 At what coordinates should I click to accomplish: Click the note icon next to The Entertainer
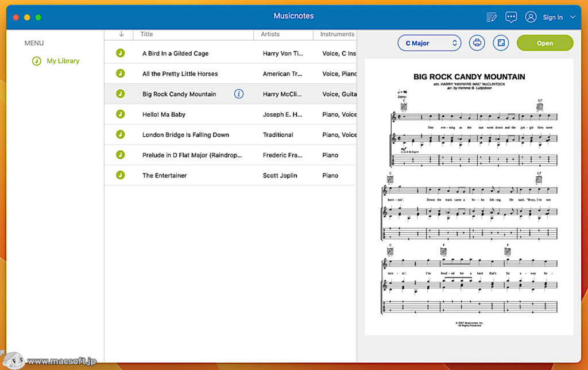click(x=119, y=175)
